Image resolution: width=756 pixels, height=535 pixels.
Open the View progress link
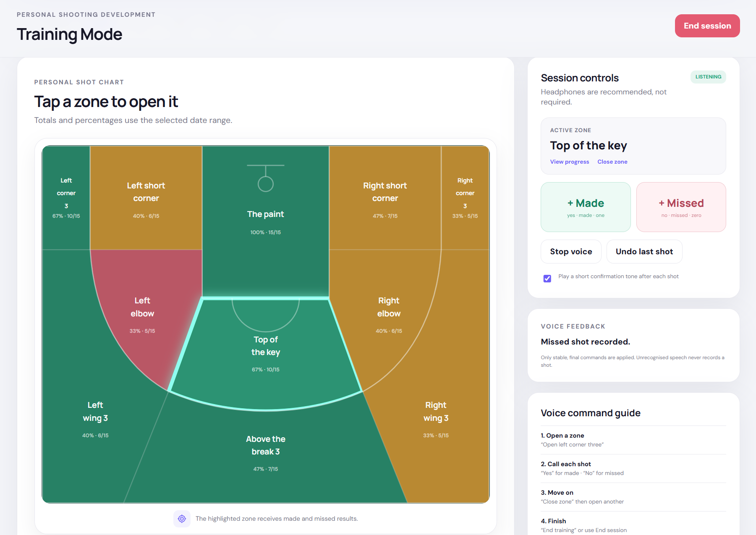[569, 162]
